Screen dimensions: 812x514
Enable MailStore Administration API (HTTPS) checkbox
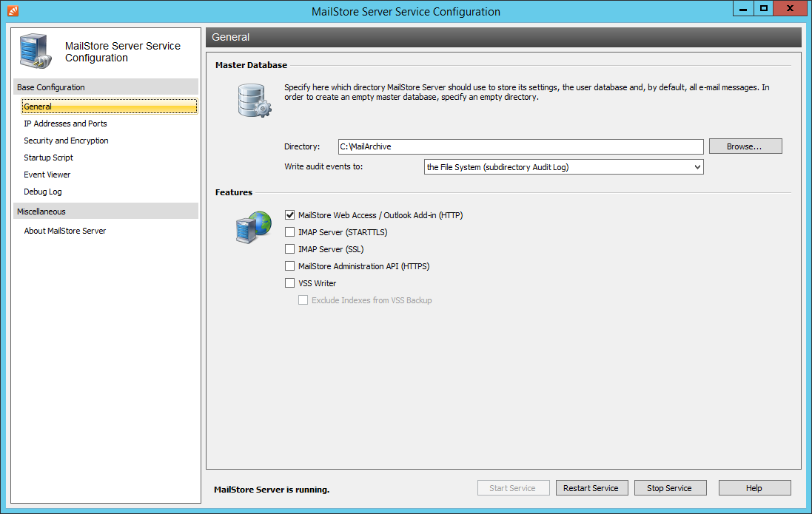tap(289, 266)
